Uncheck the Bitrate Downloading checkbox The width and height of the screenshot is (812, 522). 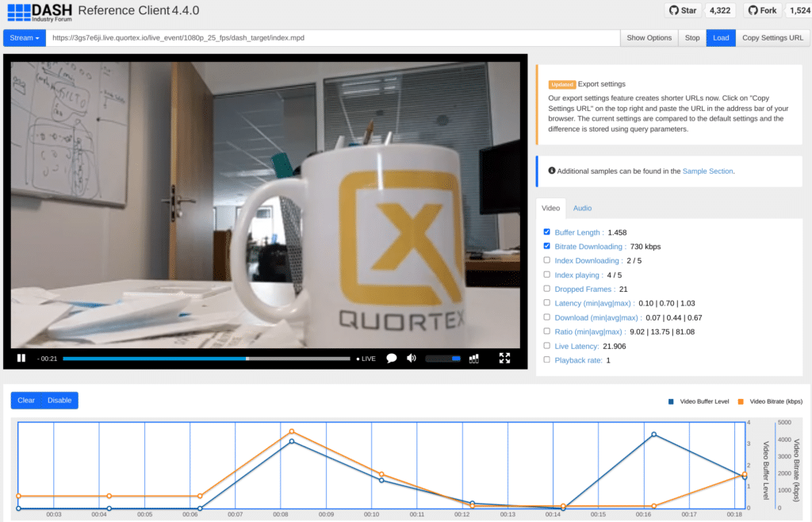click(547, 246)
